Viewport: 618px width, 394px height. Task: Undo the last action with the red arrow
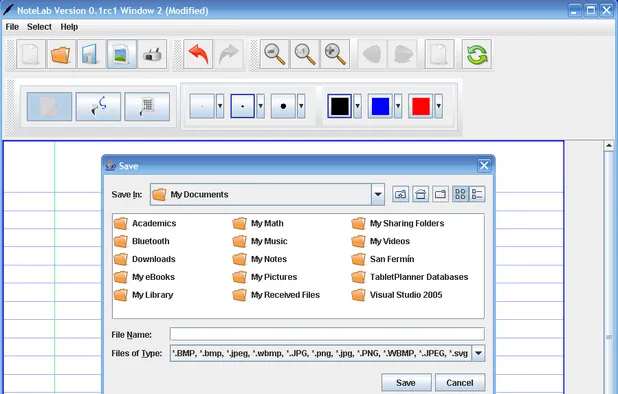pyautogui.click(x=198, y=54)
